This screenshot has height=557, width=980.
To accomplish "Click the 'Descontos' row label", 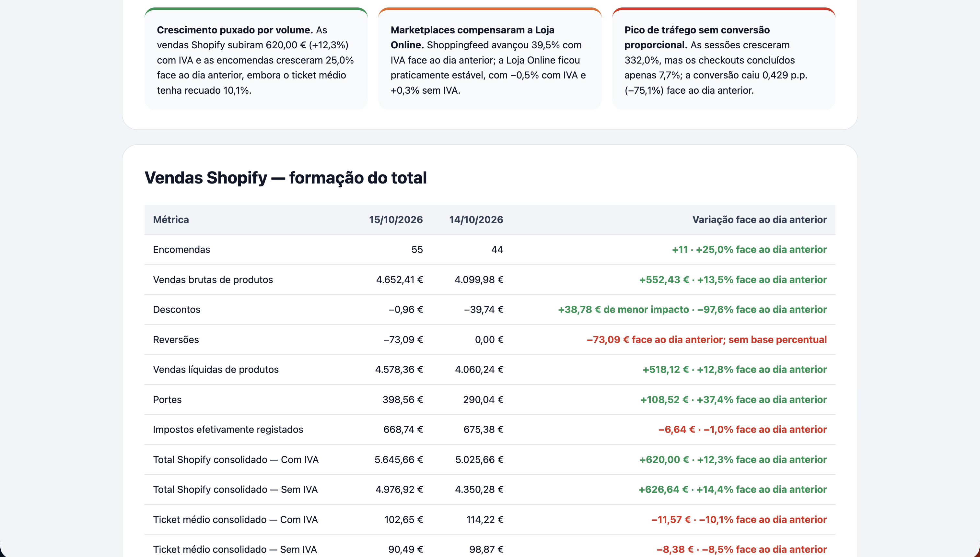I will [177, 310].
